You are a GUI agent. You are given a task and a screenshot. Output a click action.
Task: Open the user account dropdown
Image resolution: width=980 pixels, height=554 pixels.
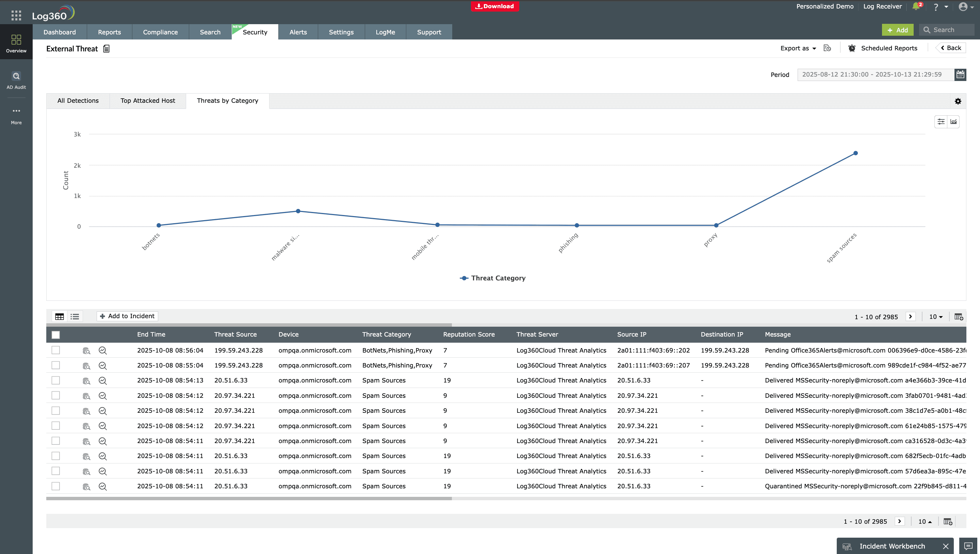(965, 6)
